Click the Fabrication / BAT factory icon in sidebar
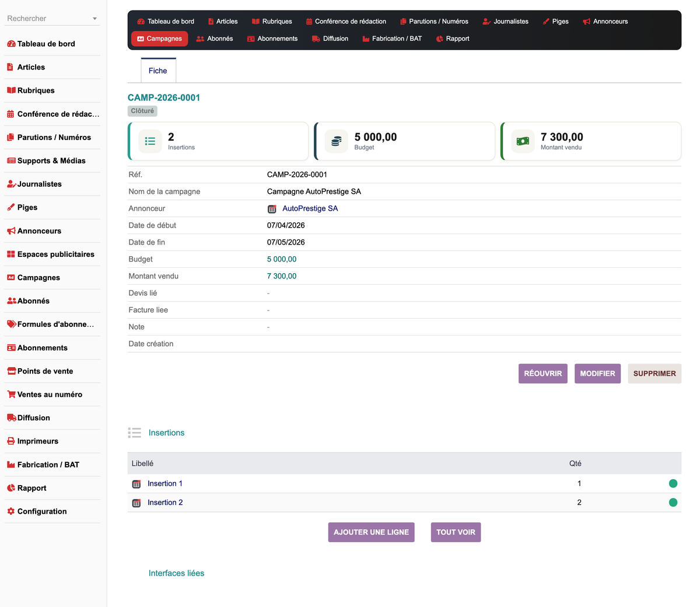 [x=11, y=465]
